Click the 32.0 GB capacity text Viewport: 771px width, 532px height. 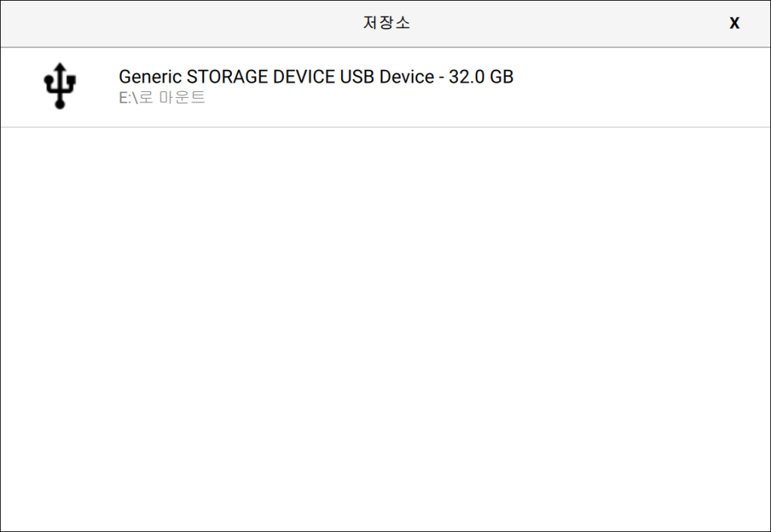click(x=481, y=77)
